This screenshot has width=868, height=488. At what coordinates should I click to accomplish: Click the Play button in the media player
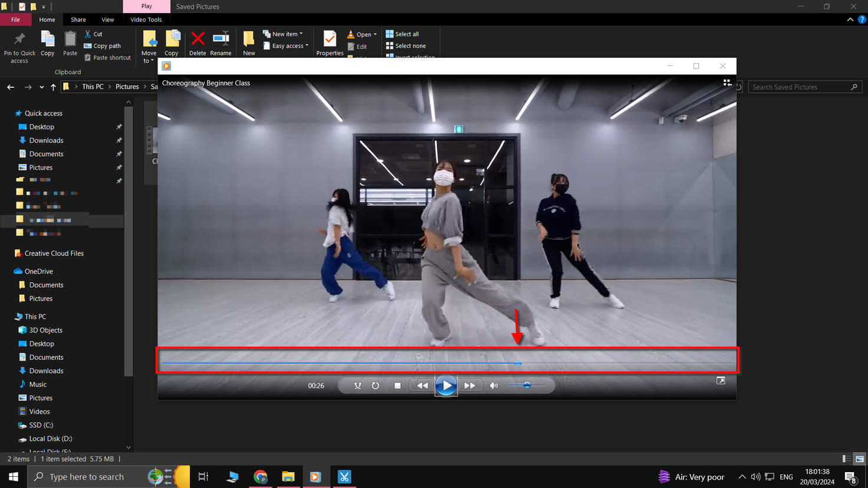(446, 385)
